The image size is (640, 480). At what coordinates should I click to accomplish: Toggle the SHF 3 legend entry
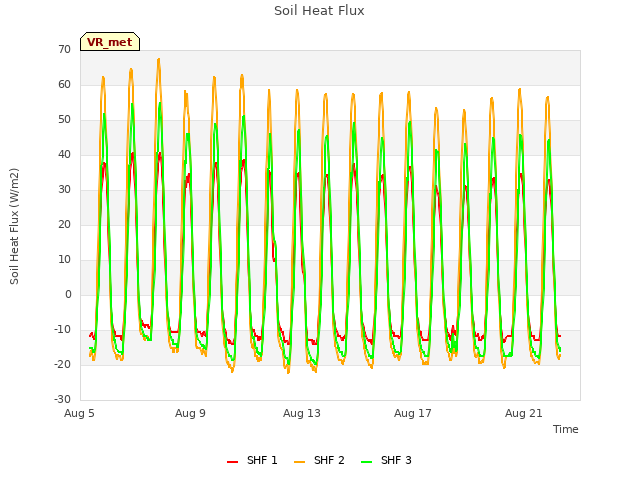tap(386, 460)
